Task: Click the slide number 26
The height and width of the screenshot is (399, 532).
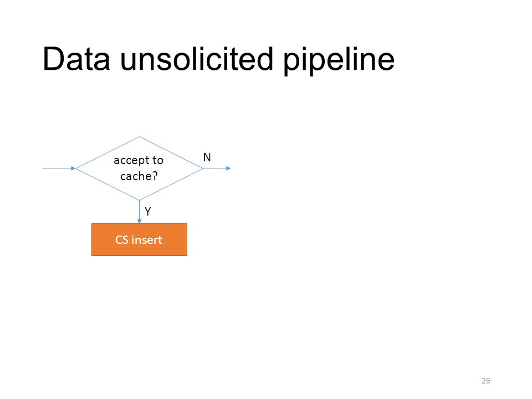Action: click(486, 381)
